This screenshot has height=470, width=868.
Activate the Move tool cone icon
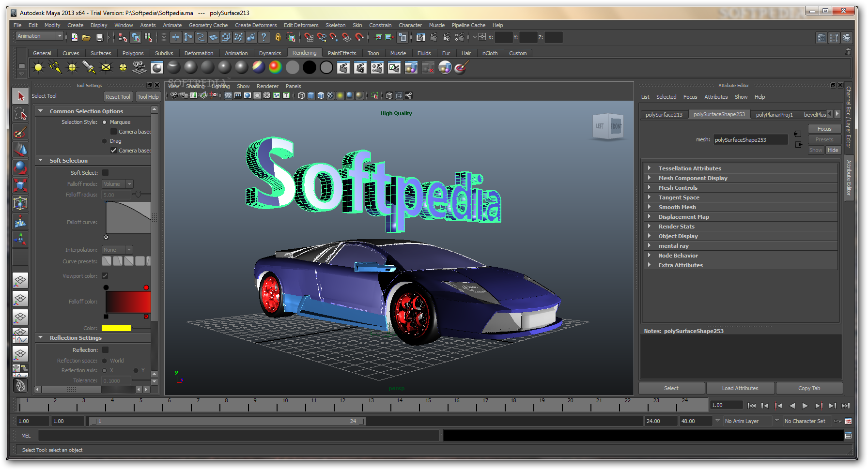(20, 150)
